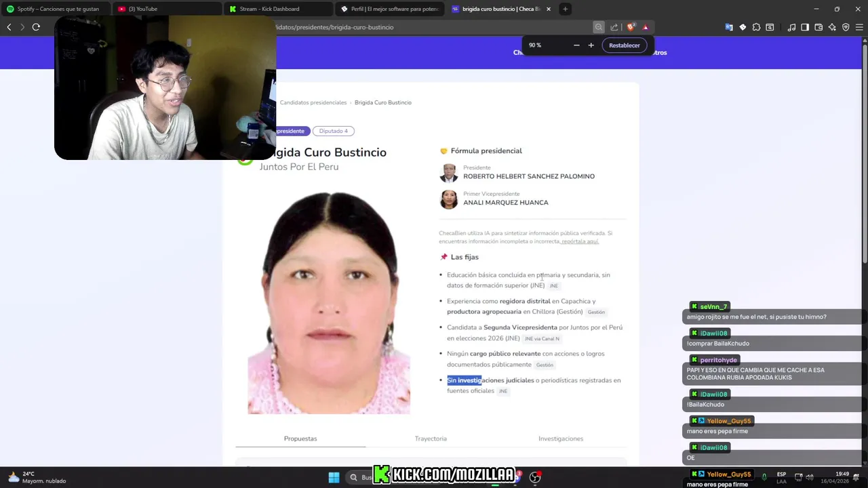The width and height of the screenshot is (868, 488).
Task: Select the Propuestas tab
Action: click(300, 439)
